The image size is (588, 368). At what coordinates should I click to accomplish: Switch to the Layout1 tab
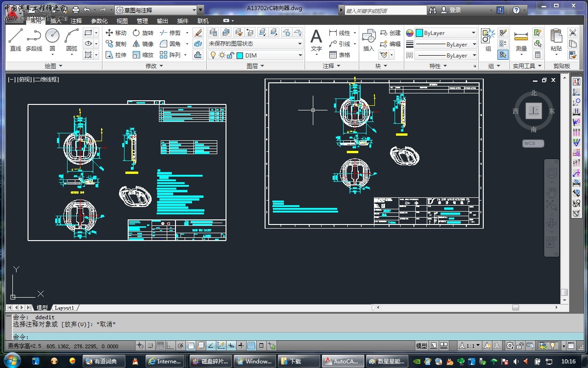pos(64,308)
